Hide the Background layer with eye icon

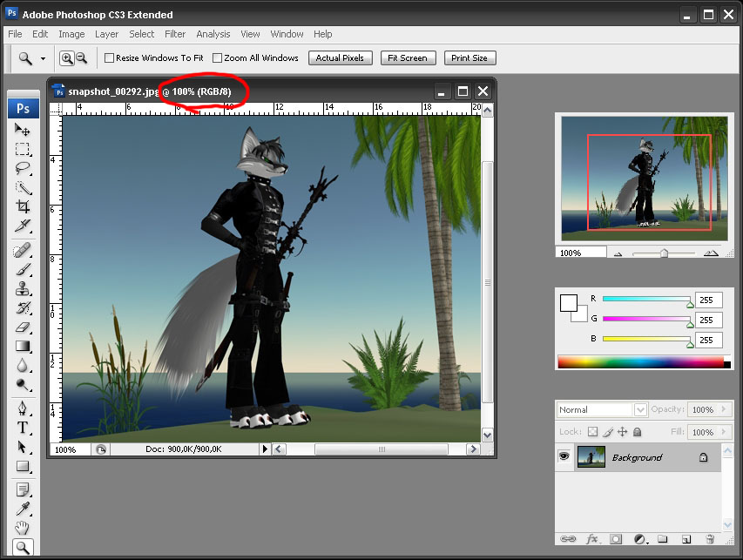564,456
